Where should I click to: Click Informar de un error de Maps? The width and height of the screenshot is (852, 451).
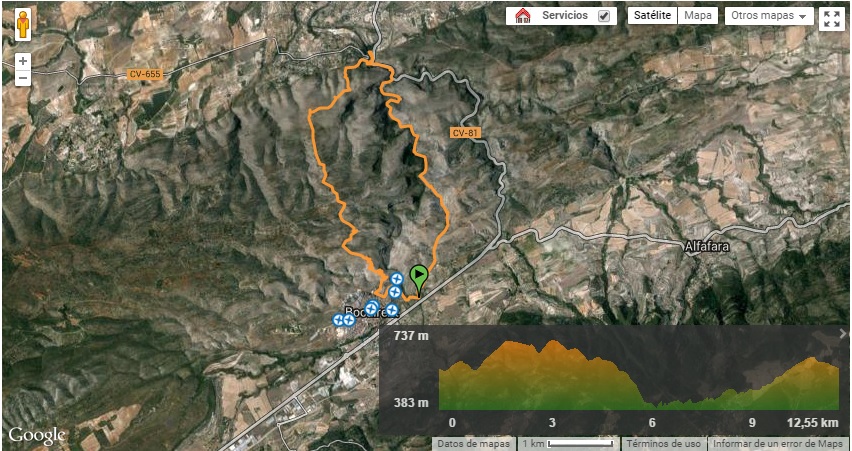click(x=780, y=443)
